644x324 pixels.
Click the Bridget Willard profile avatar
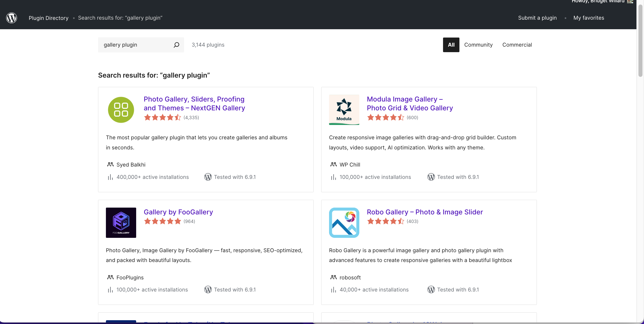630,2
